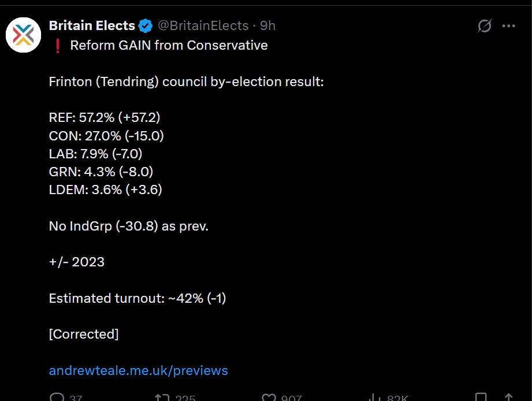Open the three-dot more options menu
This screenshot has height=401, width=532.
pos(508,26)
